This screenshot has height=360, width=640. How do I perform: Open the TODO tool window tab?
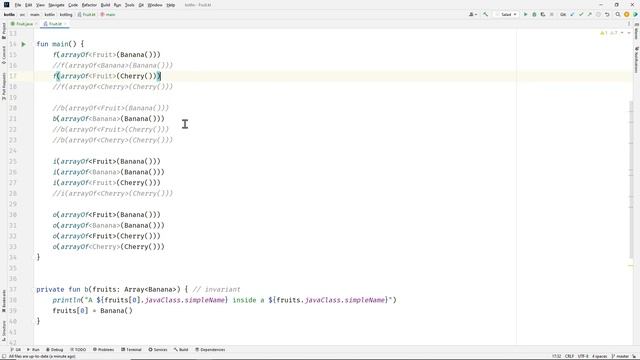[78, 350]
